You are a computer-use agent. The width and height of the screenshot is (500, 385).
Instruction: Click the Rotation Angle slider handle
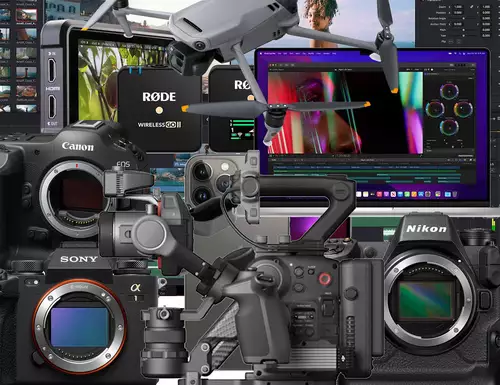click(x=464, y=18)
